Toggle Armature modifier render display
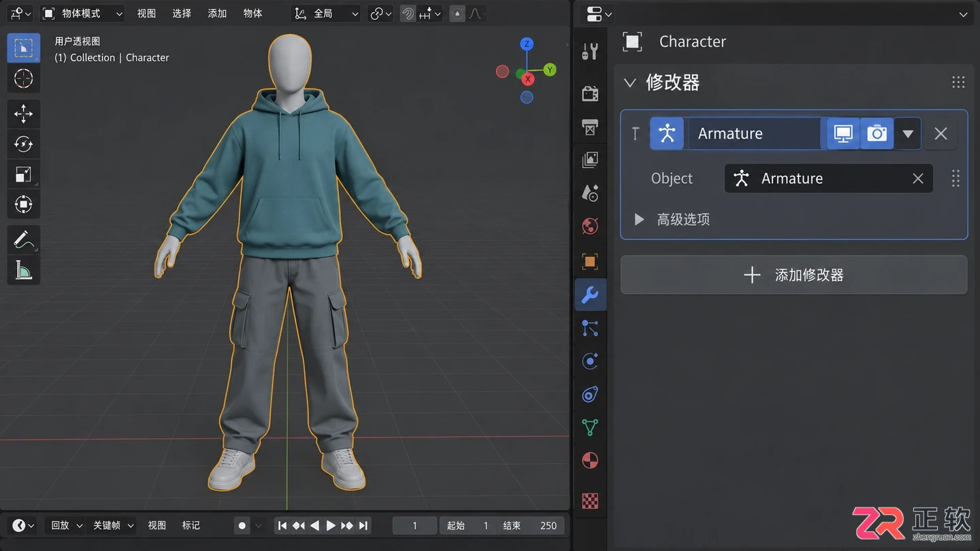Image resolution: width=980 pixels, height=551 pixels. [x=877, y=133]
